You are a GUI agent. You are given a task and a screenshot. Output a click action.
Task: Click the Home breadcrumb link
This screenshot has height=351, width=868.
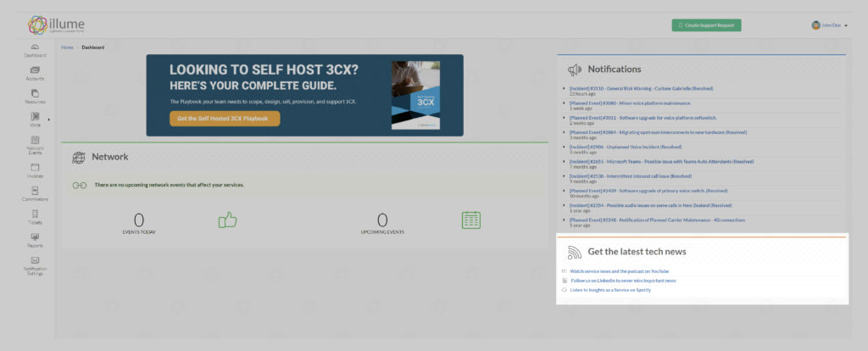(67, 47)
